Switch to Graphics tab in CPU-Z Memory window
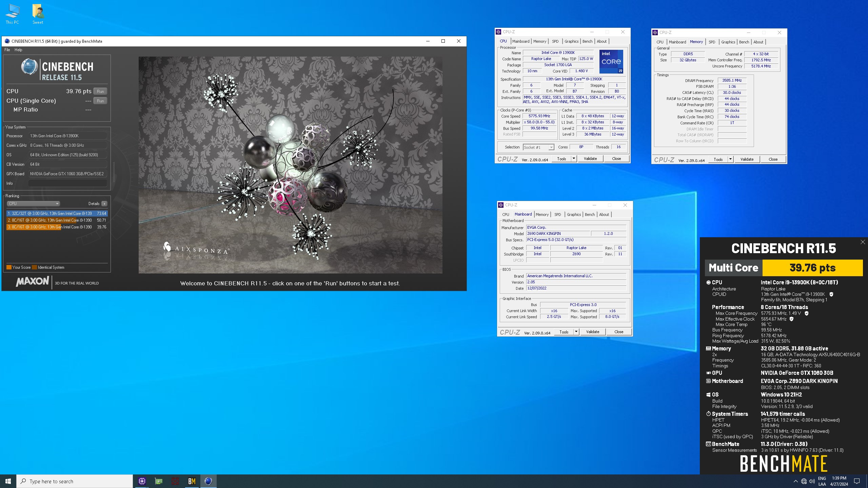 point(728,42)
